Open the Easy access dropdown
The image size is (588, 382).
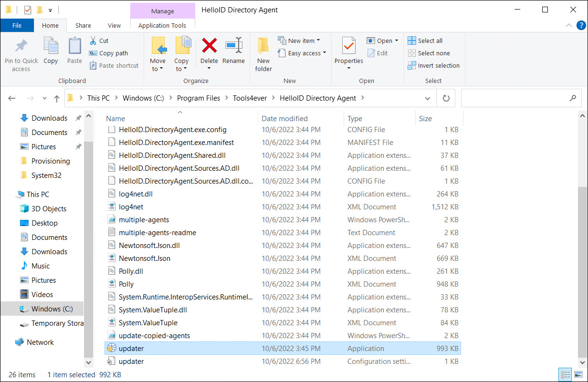click(x=302, y=53)
